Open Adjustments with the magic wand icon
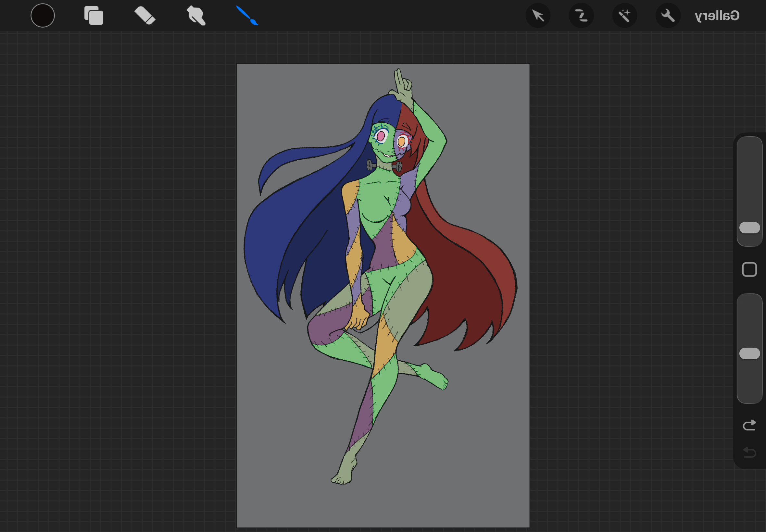Viewport: 766px width, 532px height. tap(624, 15)
